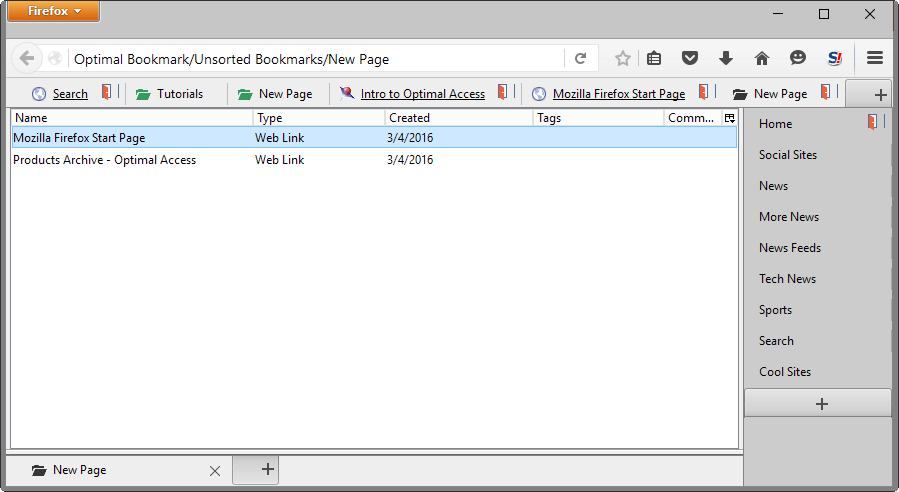Open the Firefox application menu button

pyautogui.click(x=53, y=12)
